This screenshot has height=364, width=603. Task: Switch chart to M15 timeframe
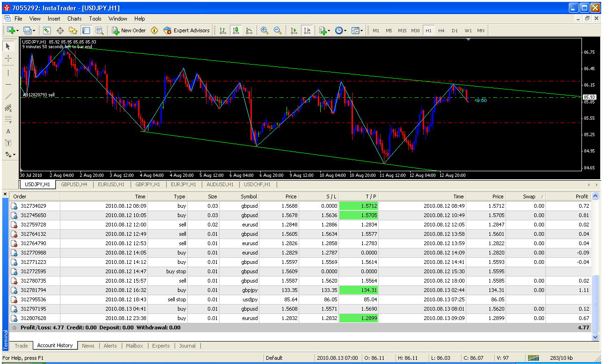pos(402,30)
